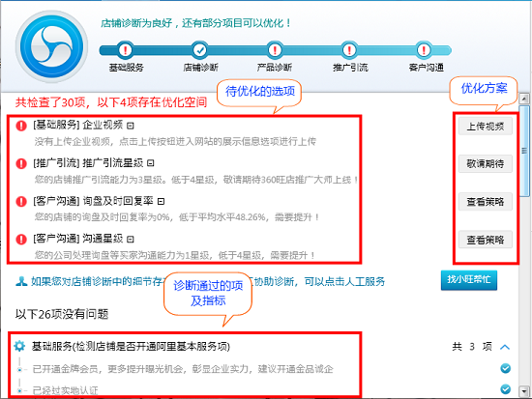Viewport: 532px width, 399px height.
Task: Click the [客户沟通] 沟通星级 title
Action: pyautogui.click(x=77, y=239)
